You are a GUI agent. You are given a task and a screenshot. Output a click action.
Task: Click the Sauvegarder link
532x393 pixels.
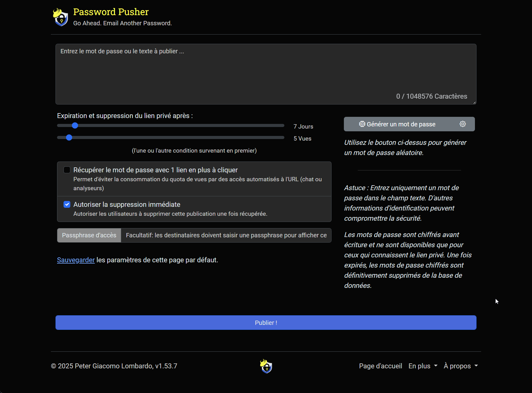[76, 260]
